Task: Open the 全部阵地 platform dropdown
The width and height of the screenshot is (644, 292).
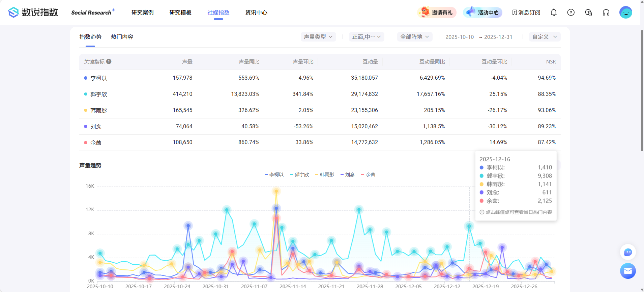Action: pyautogui.click(x=414, y=37)
